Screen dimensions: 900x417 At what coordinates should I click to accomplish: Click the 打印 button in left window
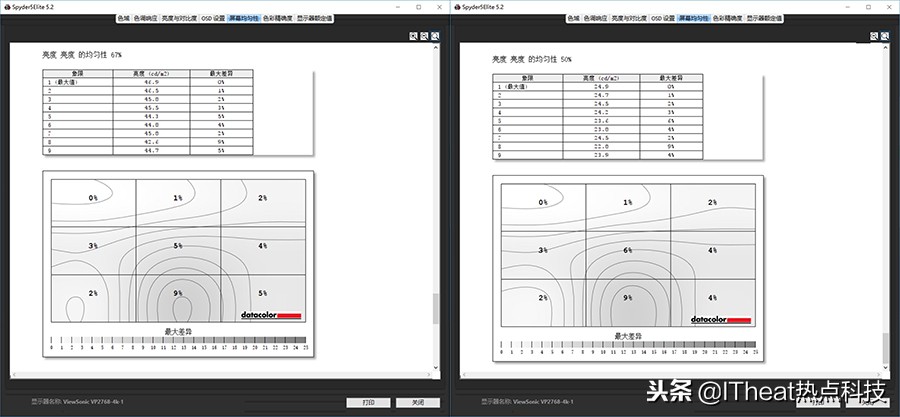pyautogui.click(x=368, y=403)
